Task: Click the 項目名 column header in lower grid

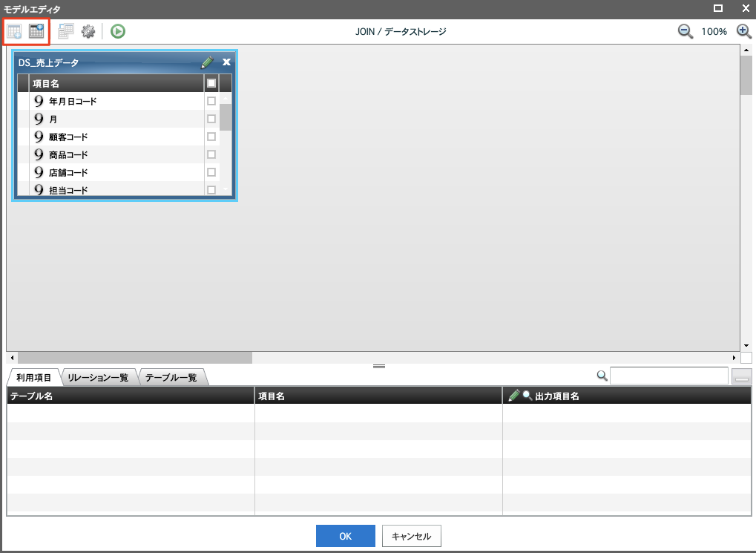Action: [x=378, y=396]
